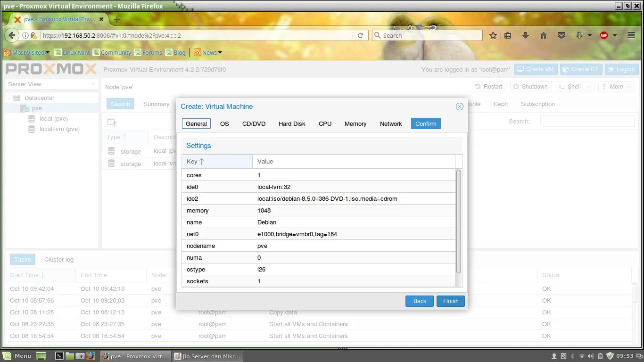Image resolution: width=644 pixels, height=362 pixels.
Task: Click the node Shutdown button
Action: (530, 86)
